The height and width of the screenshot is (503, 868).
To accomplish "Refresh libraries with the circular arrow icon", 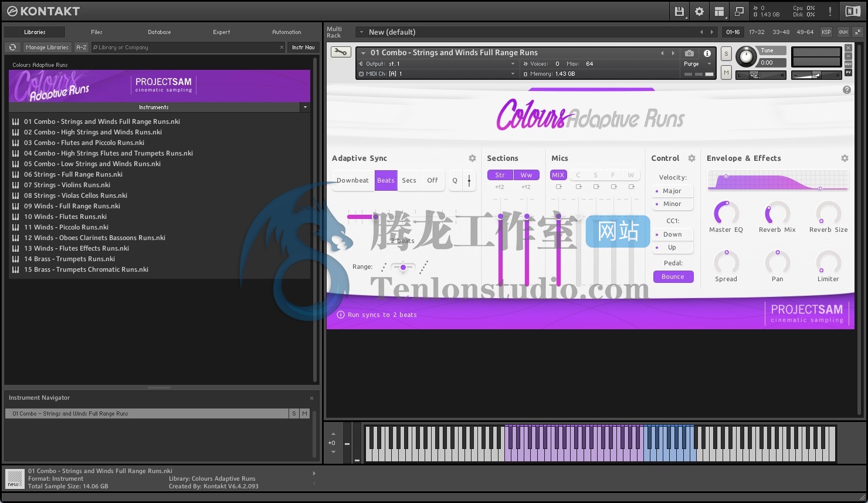I will click(x=13, y=48).
